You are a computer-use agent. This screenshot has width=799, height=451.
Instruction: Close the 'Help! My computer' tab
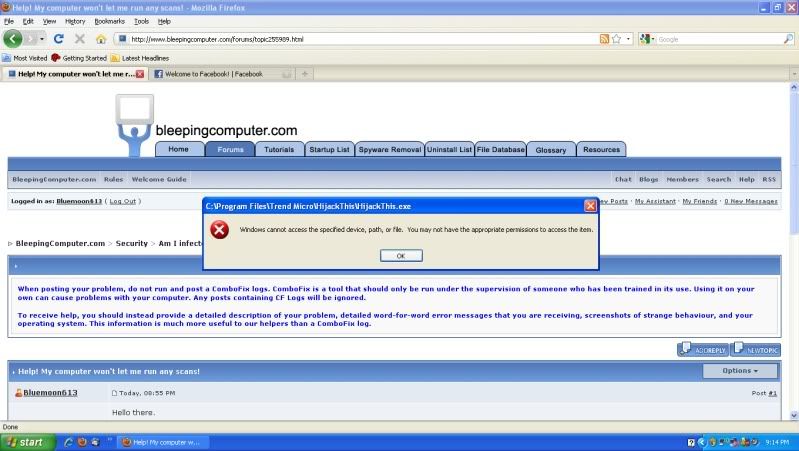coord(140,74)
